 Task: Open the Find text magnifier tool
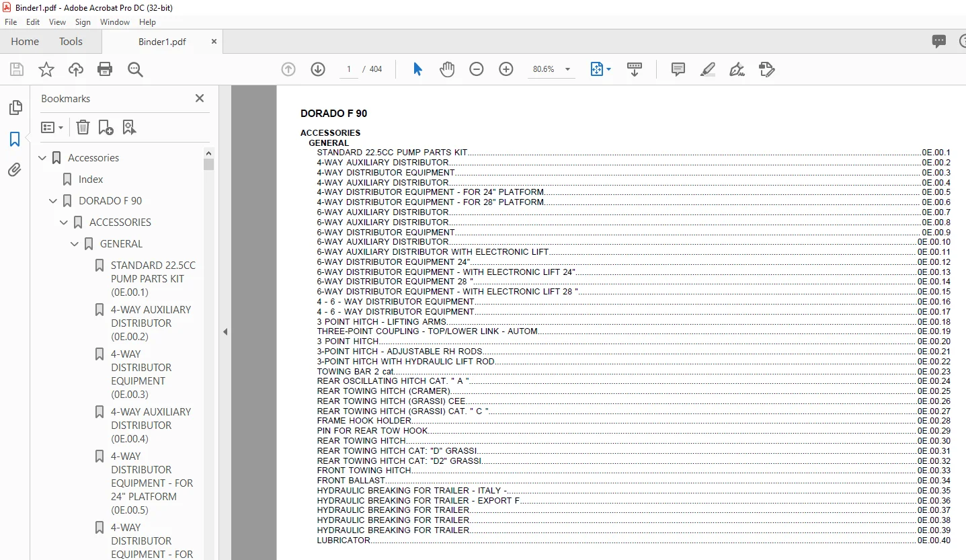tap(135, 69)
